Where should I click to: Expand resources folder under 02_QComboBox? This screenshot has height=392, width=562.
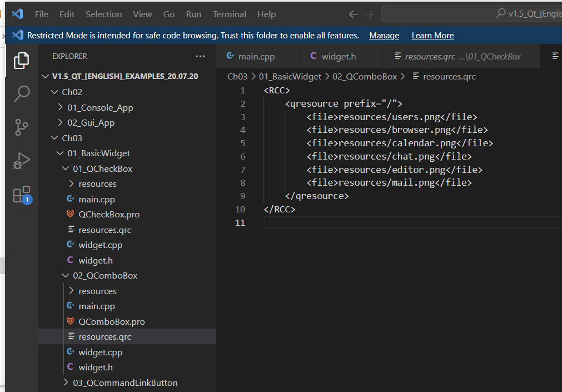point(71,290)
